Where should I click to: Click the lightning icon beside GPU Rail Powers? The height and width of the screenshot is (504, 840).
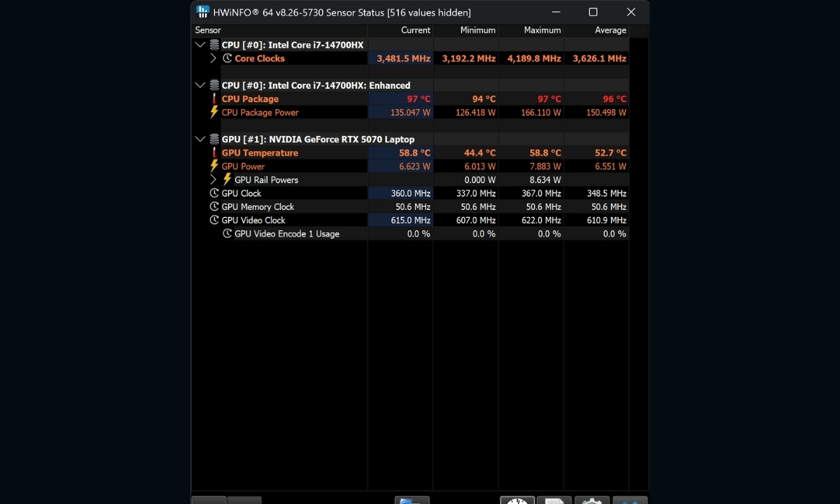(x=227, y=179)
